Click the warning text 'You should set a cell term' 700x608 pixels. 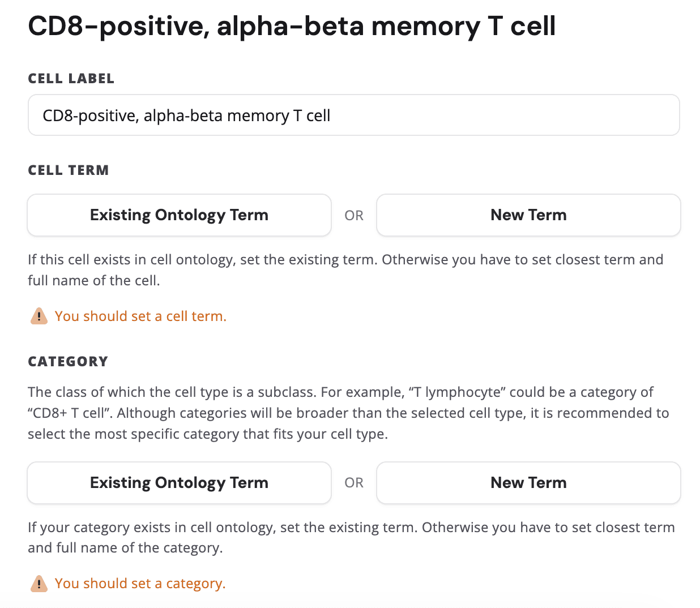[x=140, y=316]
